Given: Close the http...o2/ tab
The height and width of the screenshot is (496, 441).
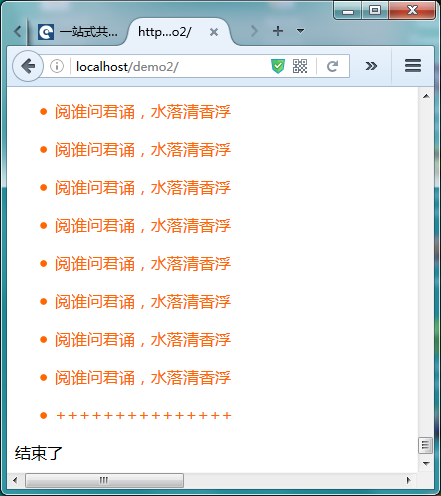Looking at the screenshot, I should 214,32.
